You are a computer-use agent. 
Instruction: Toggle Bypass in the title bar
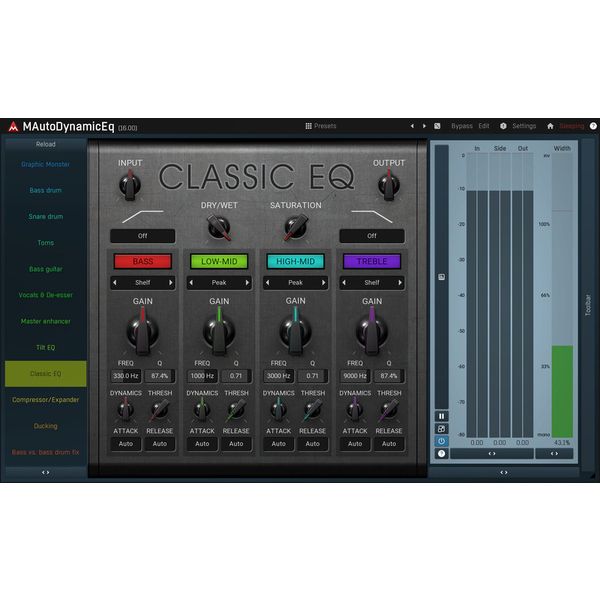pos(461,126)
